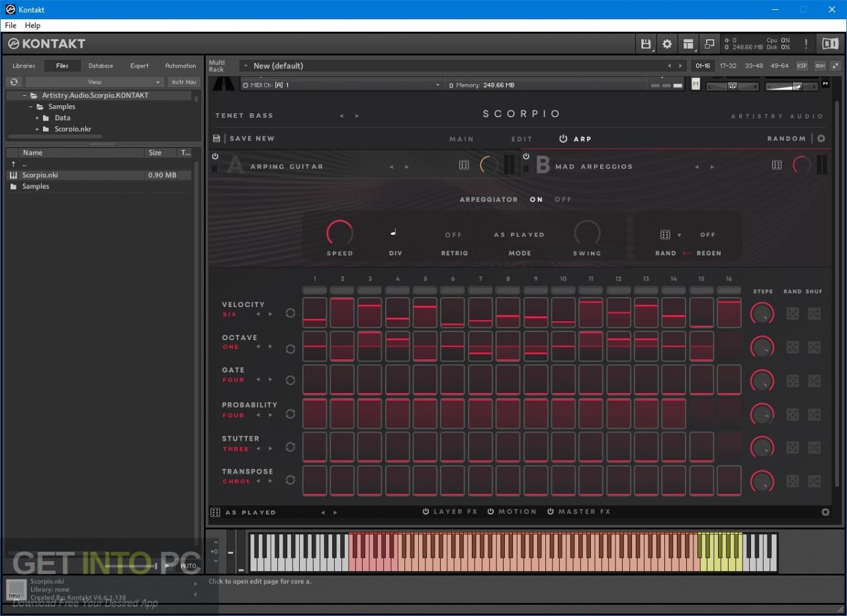Viewport: 847px width, 616px height.
Task: Open the Help menu
Action: (x=32, y=25)
